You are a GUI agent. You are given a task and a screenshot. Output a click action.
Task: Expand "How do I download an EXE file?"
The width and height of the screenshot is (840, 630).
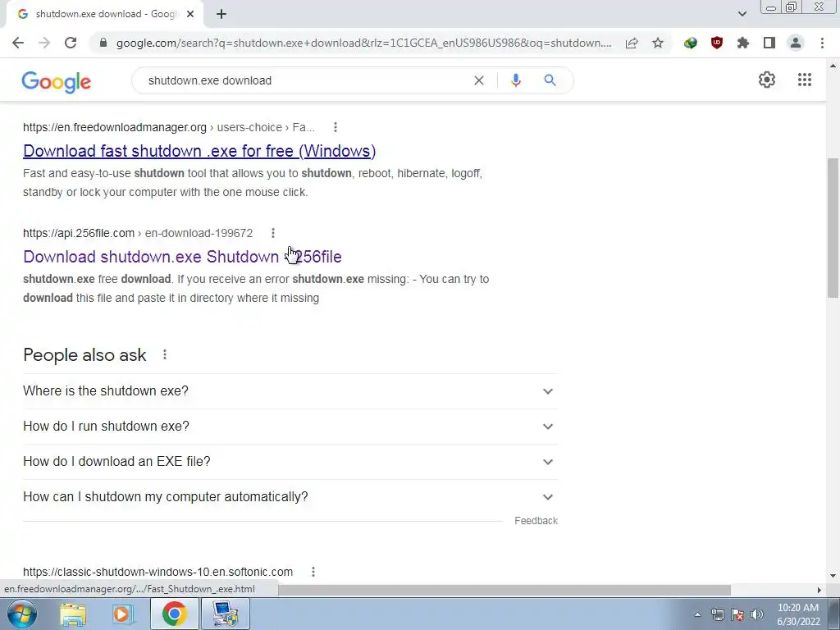coord(290,462)
